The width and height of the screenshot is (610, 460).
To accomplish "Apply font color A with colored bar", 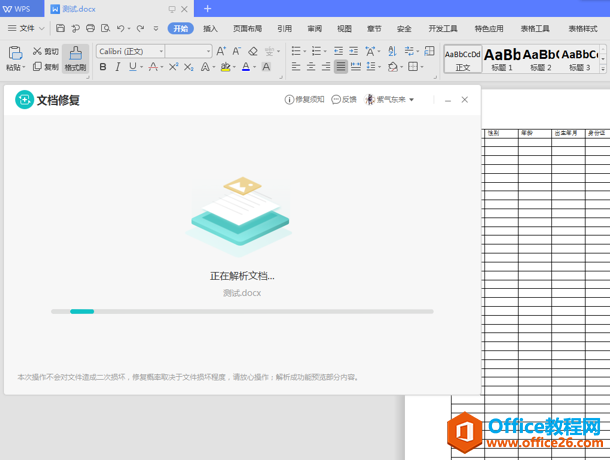I will click(x=246, y=67).
